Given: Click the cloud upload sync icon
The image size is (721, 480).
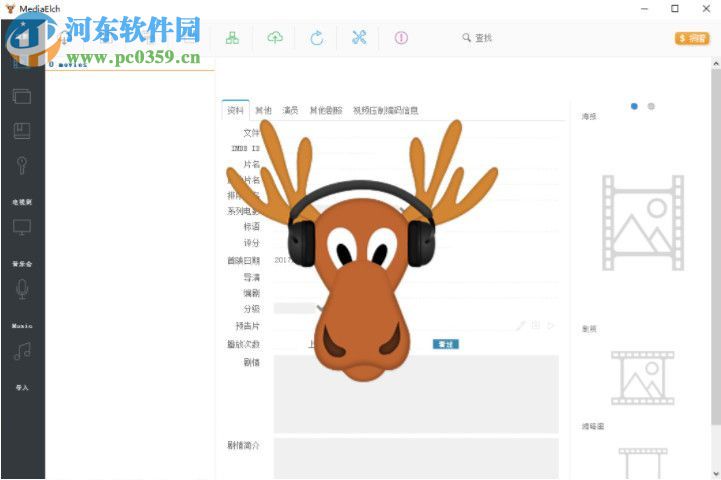Looking at the screenshot, I should 275,38.
